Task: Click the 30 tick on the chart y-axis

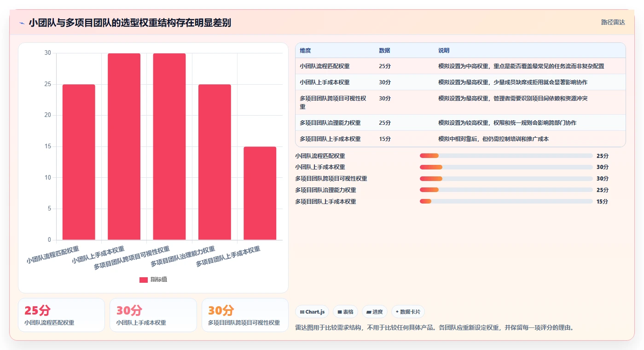Action: [x=47, y=53]
